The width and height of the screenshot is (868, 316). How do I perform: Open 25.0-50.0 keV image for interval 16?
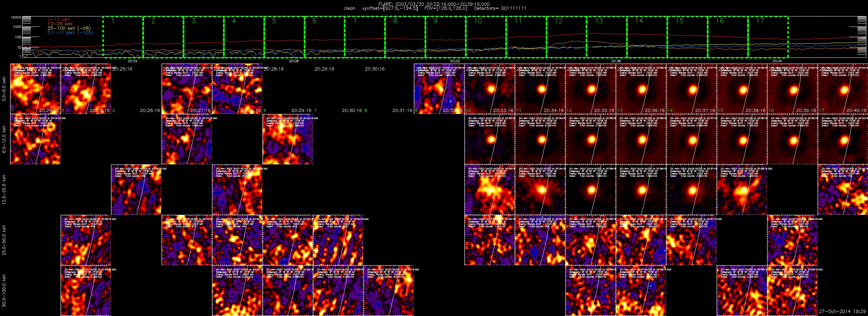click(x=793, y=240)
